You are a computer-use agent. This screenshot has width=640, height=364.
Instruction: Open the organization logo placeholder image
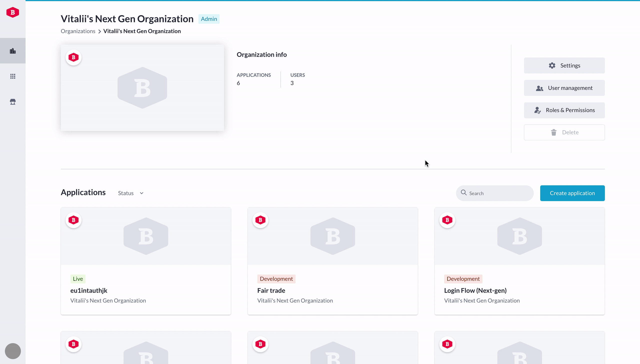(x=142, y=88)
